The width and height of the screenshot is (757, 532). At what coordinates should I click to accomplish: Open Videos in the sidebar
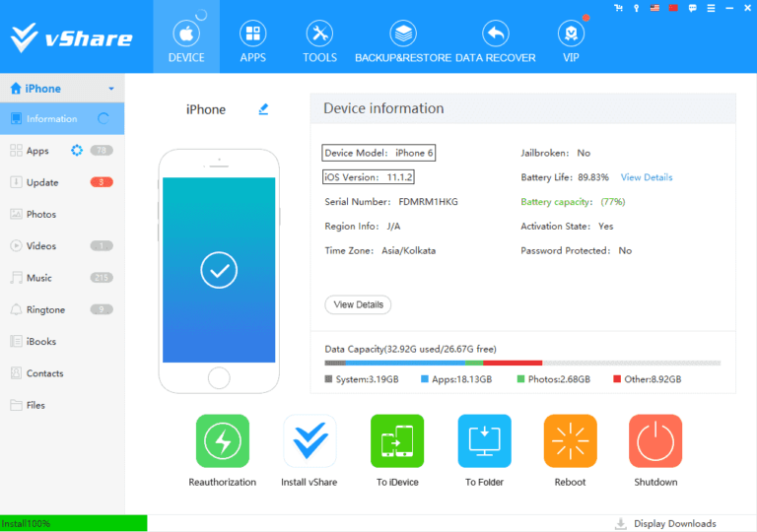(x=62, y=246)
